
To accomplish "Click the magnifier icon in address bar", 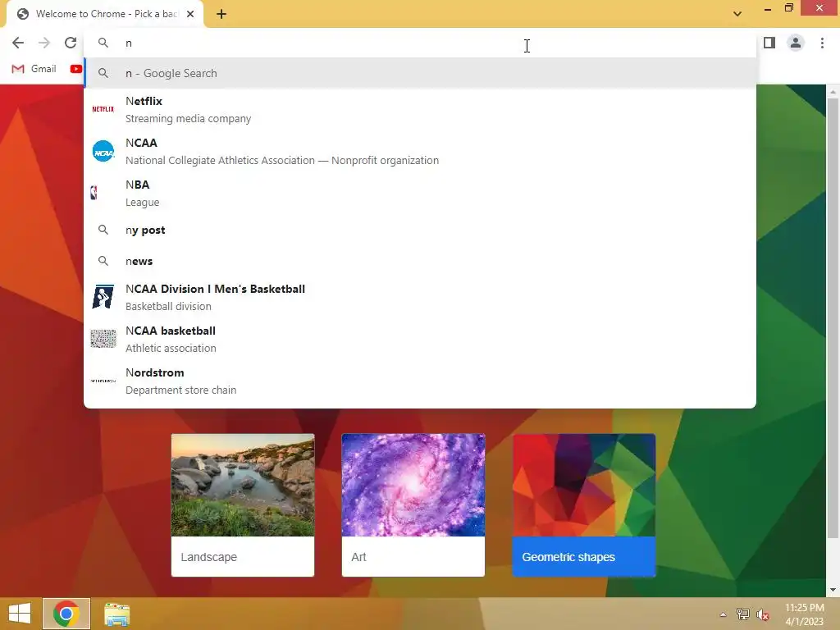I will (x=103, y=43).
